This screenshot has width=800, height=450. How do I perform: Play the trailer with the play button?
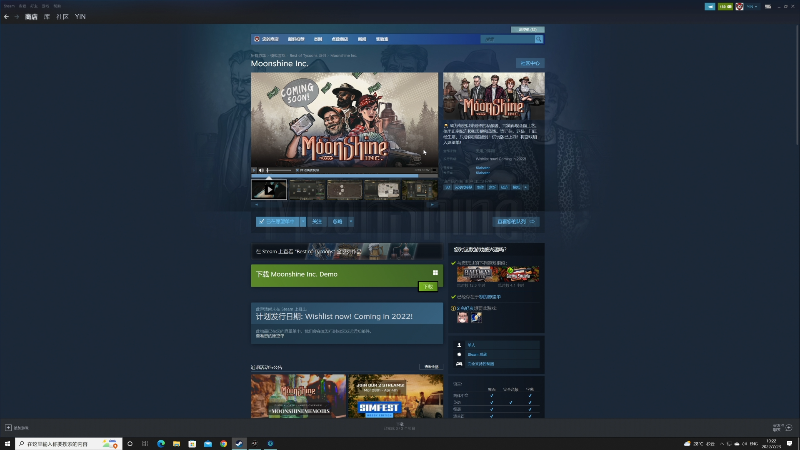(x=254, y=170)
